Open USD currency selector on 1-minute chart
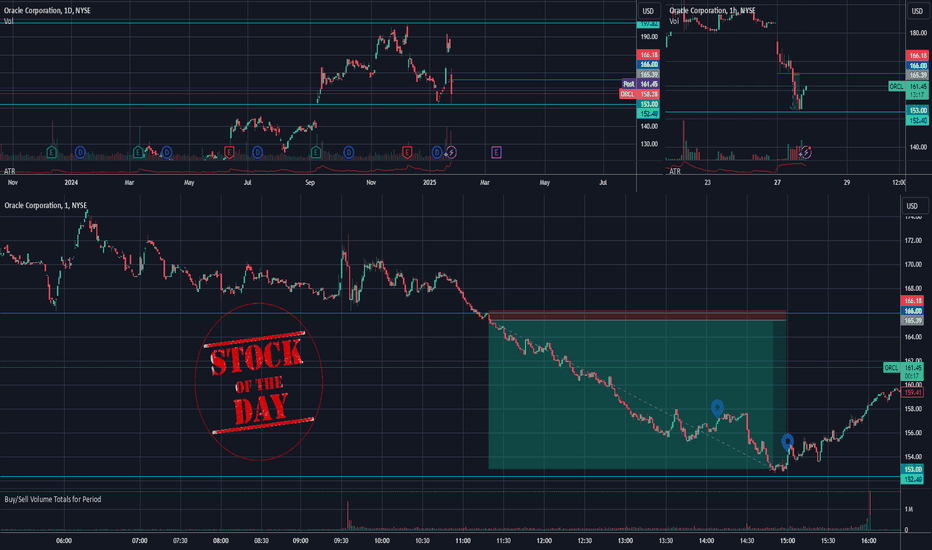 tap(912, 206)
